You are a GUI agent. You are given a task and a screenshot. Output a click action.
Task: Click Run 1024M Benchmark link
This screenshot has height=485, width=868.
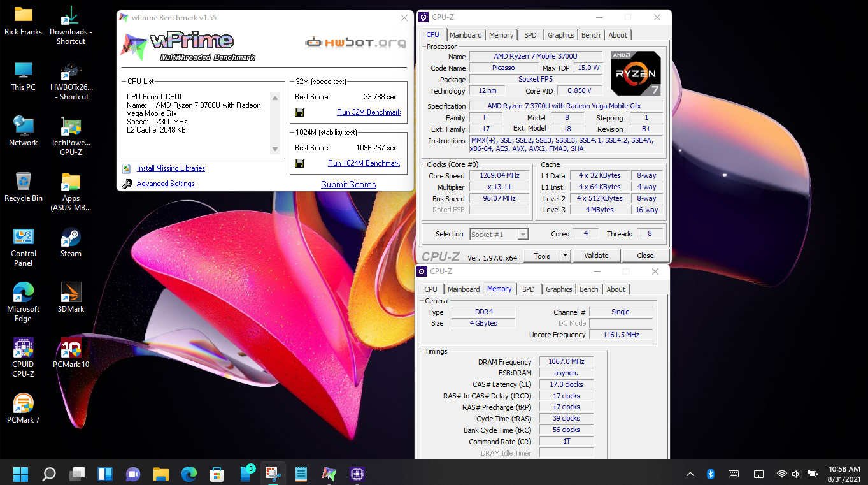pos(364,163)
